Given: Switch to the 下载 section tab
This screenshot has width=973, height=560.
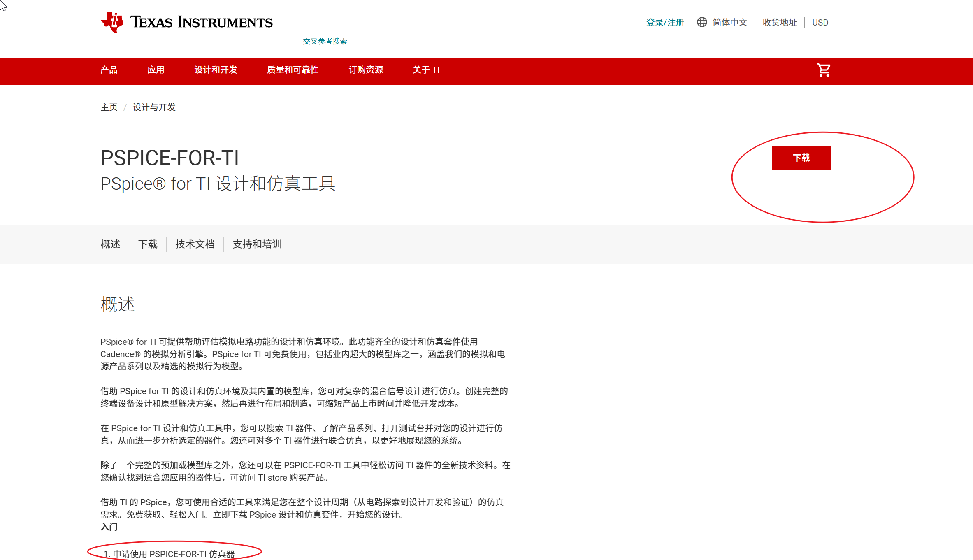Looking at the screenshot, I should click(148, 244).
